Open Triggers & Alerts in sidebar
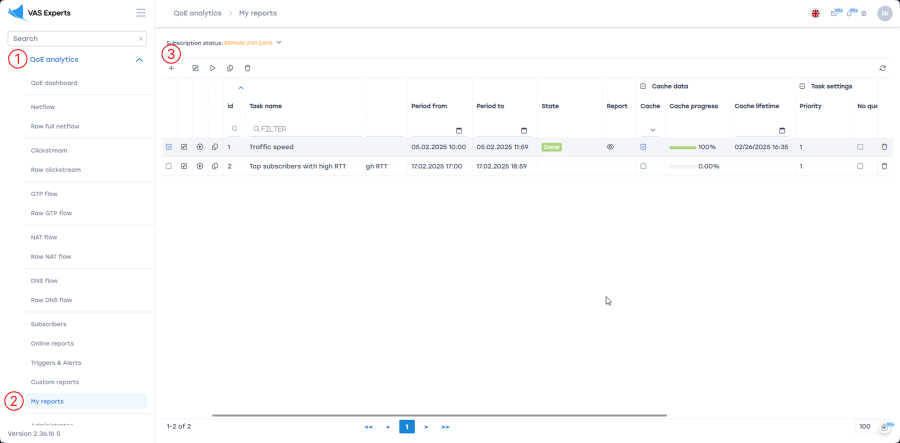 pyautogui.click(x=56, y=362)
